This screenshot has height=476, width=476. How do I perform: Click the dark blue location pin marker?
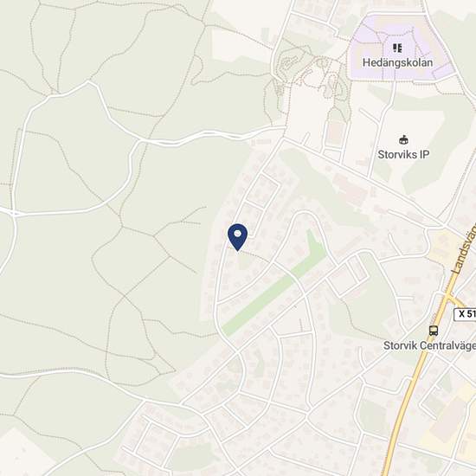click(x=237, y=237)
